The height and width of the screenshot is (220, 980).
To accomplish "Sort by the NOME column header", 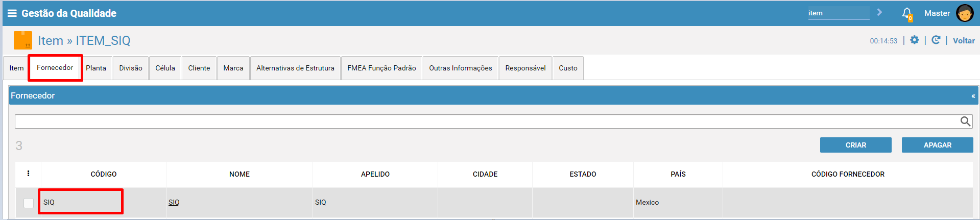I will click(240, 174).
